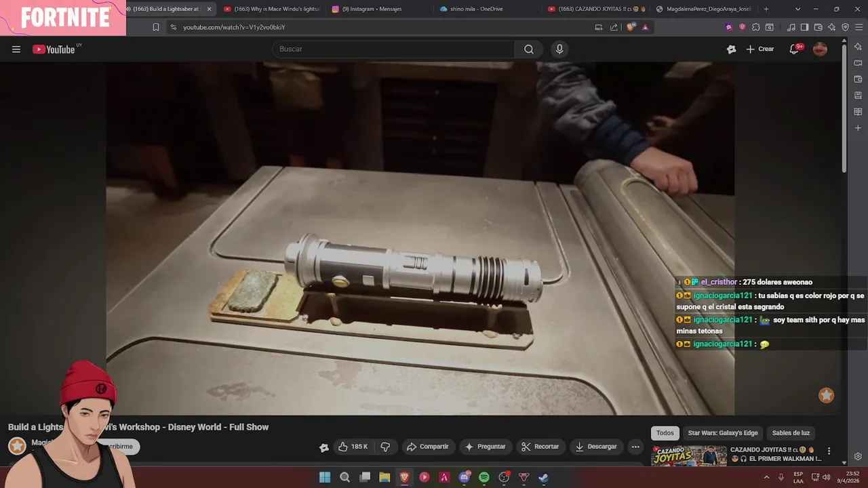Open the media control music note icon
Image resolution: width=868 pixels, height=488 pixels.
791,27
